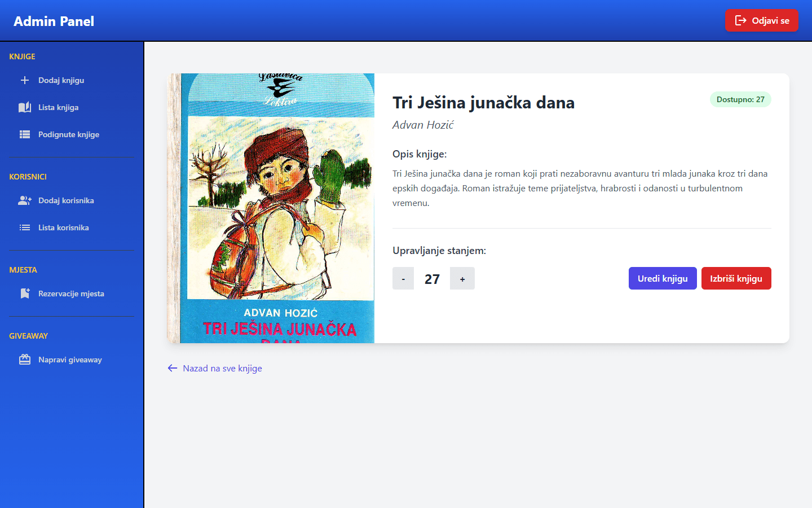Click the book title Tri Ješina junačka dana
The image size is (812, 508).
coord(484,102)
